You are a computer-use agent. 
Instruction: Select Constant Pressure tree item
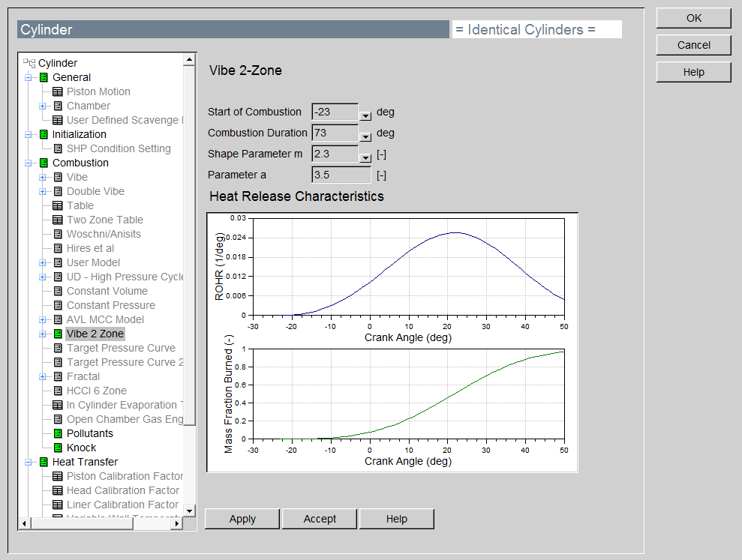click(x=111, y=305)
